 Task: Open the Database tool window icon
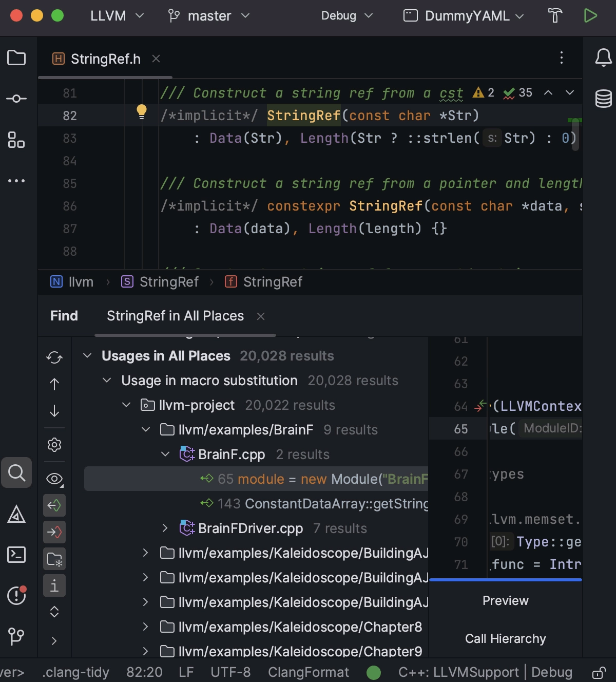click(603, 99)
